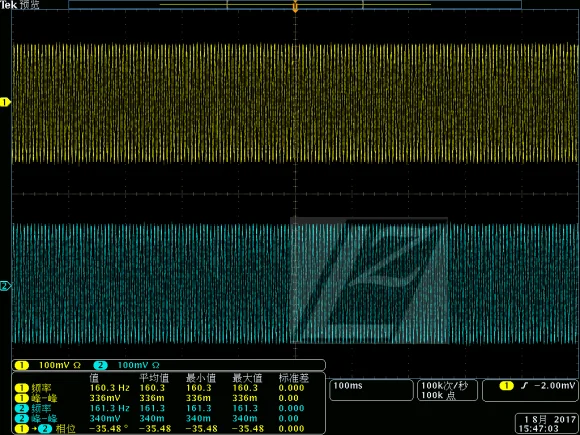The width and height of the screenshot is (580, 435).
Task: Click the phase measurement 1→2 badge
Action: 33,429
